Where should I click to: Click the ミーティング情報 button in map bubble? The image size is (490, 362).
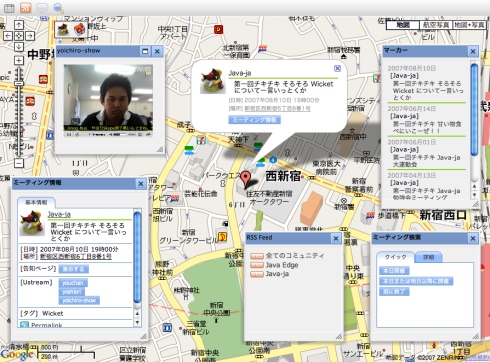tap(255, 120)
